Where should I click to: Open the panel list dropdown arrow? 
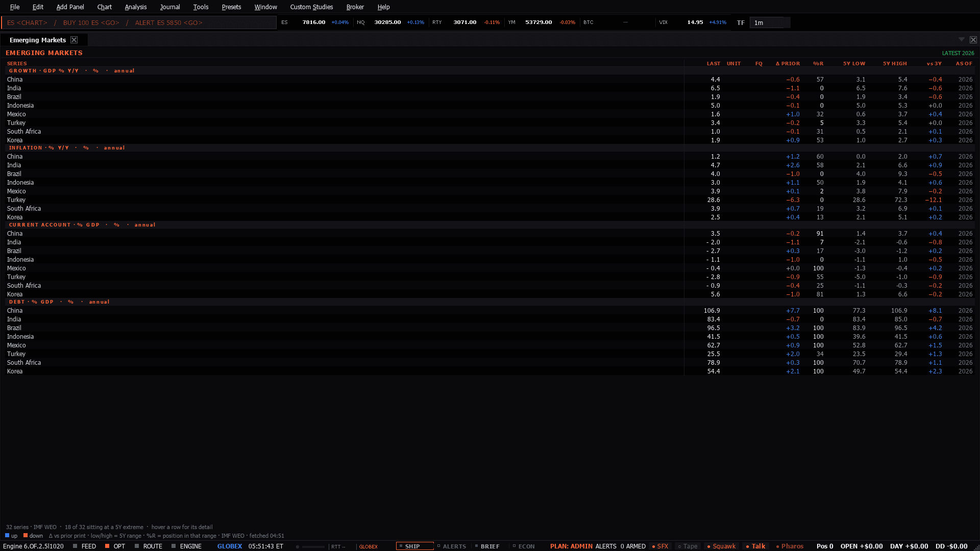tap(962, 40)
